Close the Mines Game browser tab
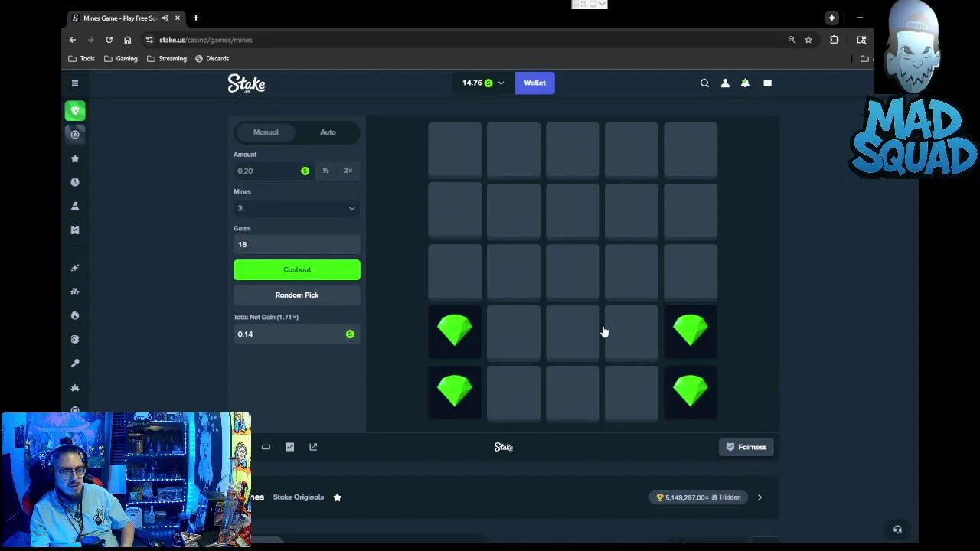 click(178, 18)
